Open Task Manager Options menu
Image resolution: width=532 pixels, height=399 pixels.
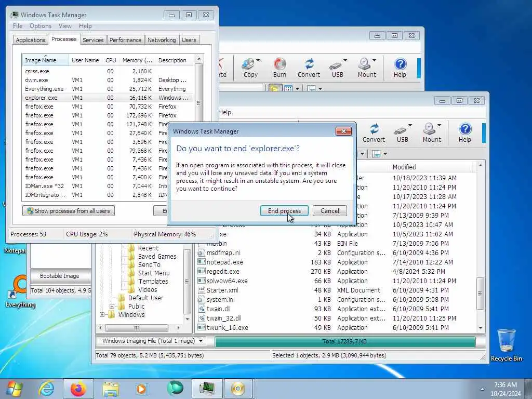(x=41, y=26)
